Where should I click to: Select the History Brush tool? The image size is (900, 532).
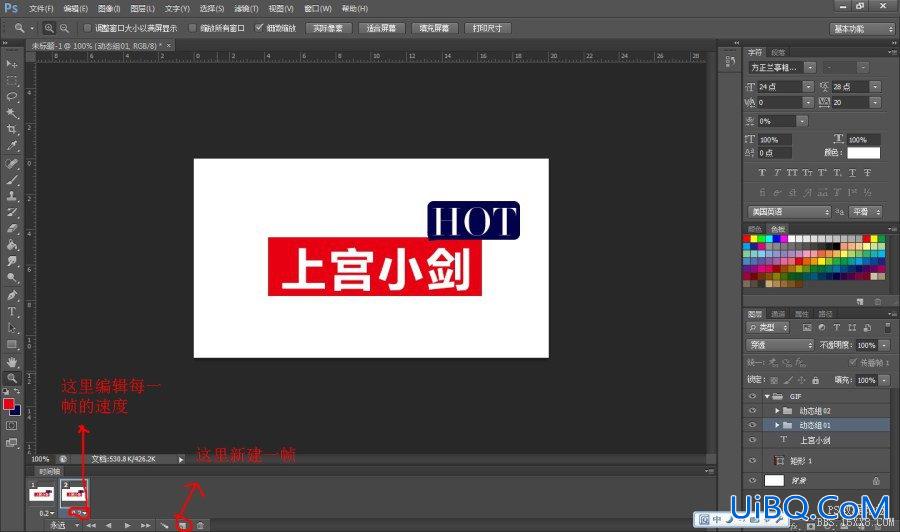click(x=11, y=212)
